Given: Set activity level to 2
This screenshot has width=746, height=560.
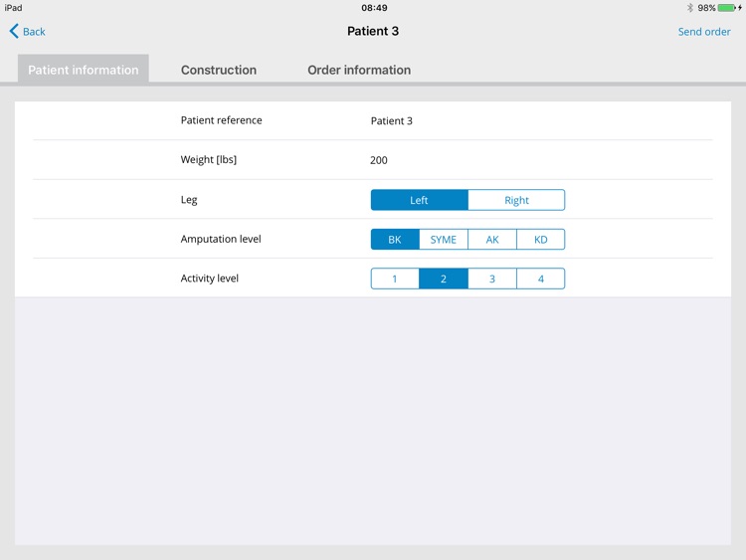Looking at the screenshot, I should pos(444,279).
